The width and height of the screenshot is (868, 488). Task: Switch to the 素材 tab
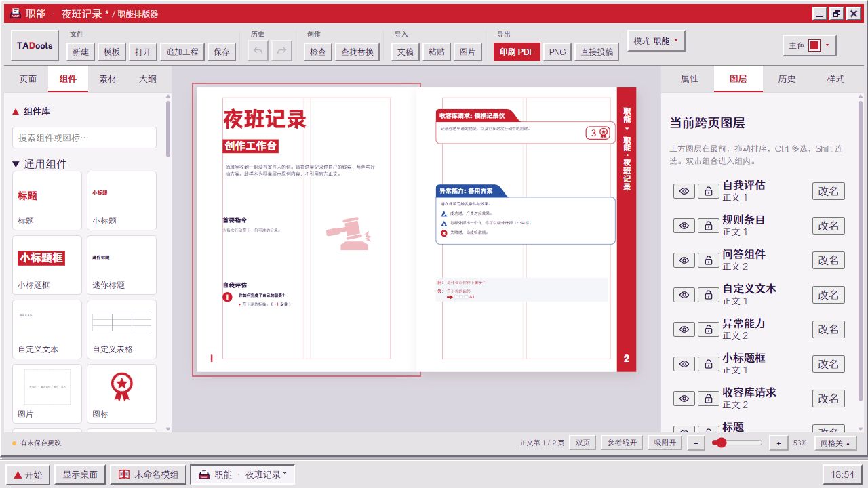point(108,79)
